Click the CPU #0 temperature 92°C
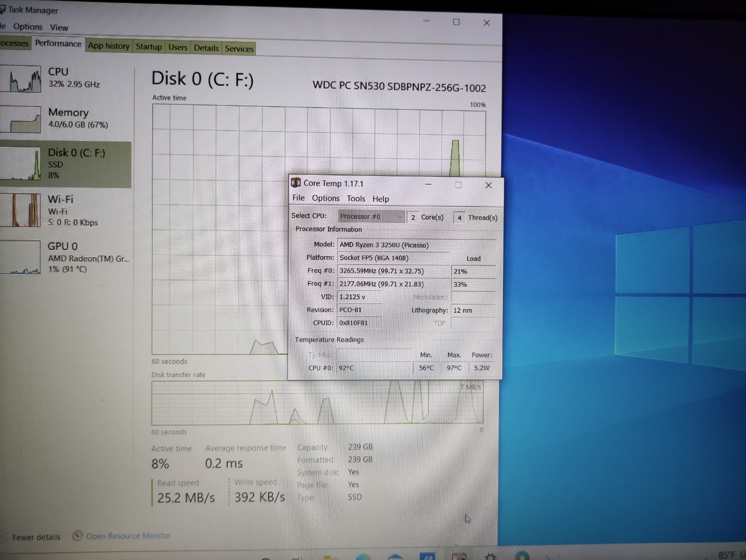The width and height of the screenshot is (746, 560). click(x=374, y=368)
